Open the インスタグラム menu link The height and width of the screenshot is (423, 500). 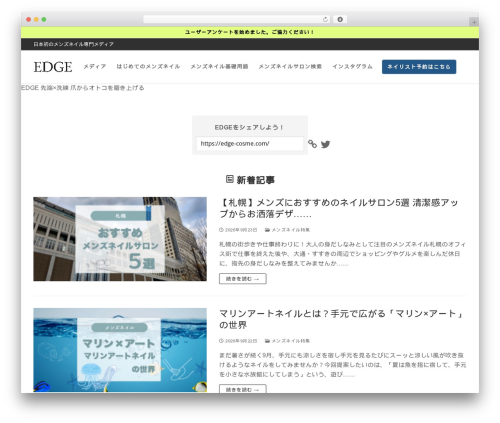[352, 66]
